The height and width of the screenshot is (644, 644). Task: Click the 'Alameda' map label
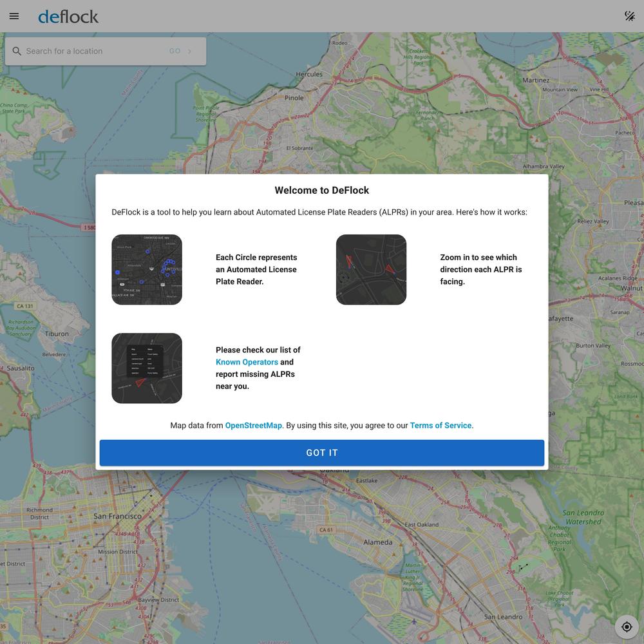(377, 542)
